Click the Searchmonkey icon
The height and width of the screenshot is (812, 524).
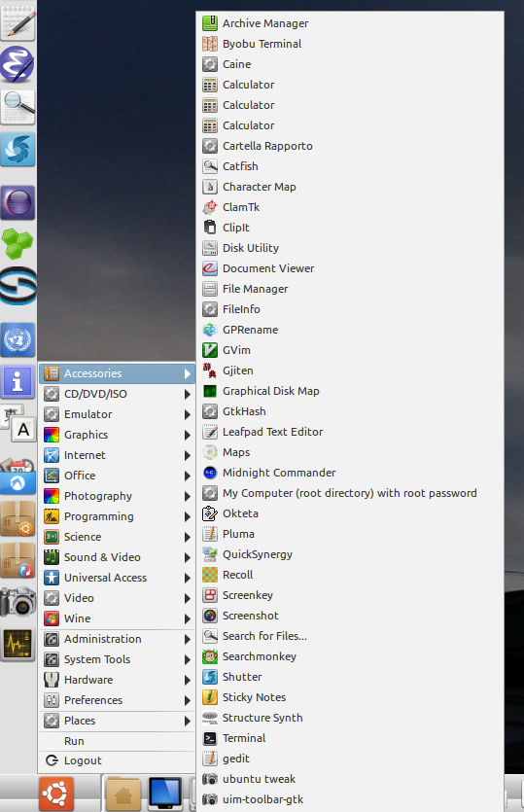[210, 656]
